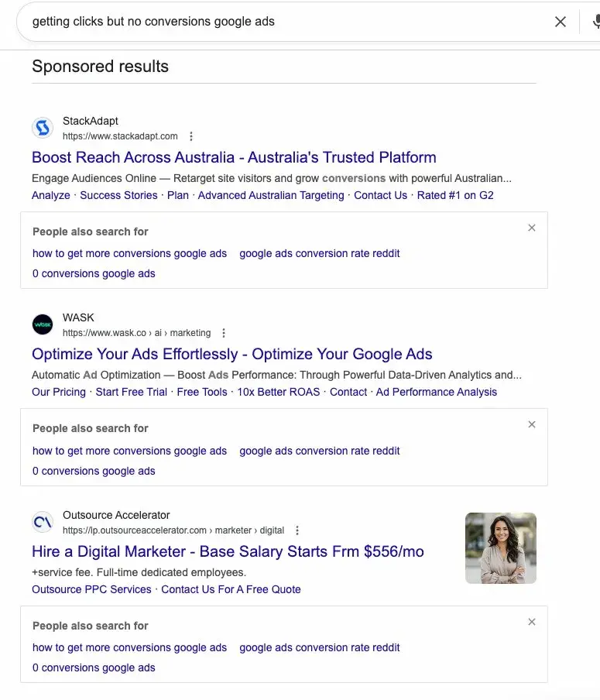Click the Outsource Accelerator favicon
This screenshot has height=700, width=600.
pyautogui.click(x=43, y=522)
